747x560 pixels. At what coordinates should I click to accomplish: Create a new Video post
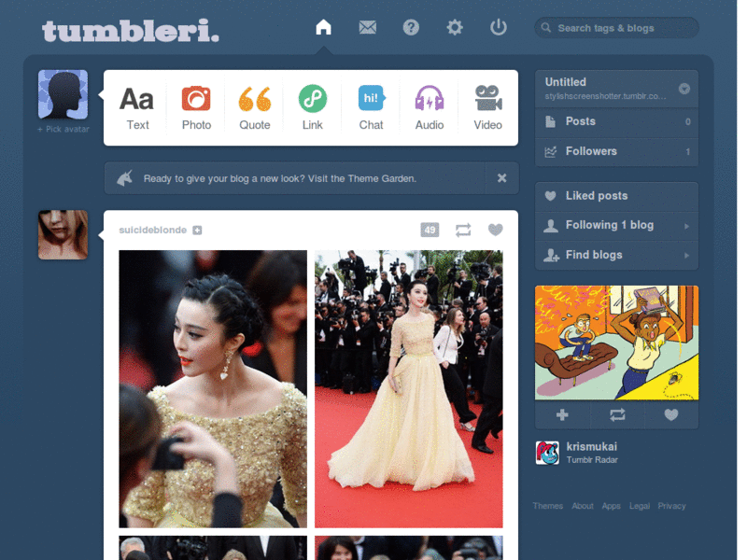pyautogui.click(x=487, y=108)
